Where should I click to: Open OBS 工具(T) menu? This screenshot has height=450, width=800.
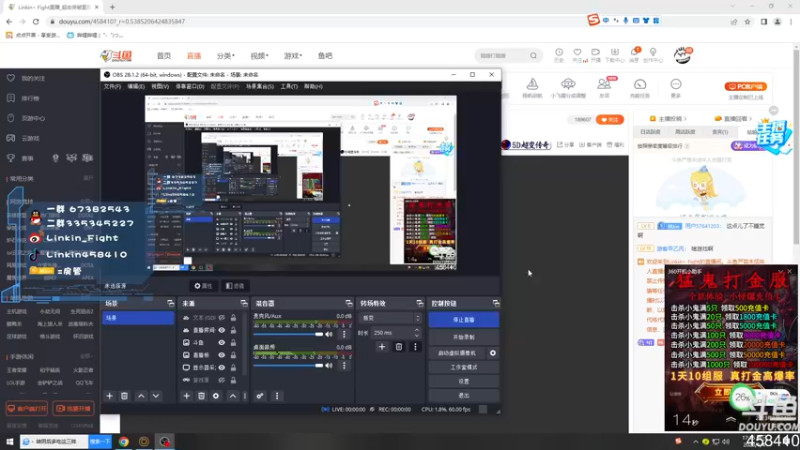click(289, 86)
